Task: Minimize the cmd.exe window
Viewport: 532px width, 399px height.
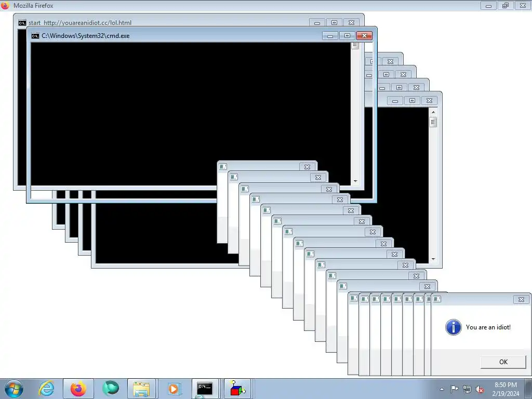Action: tap(330, 36)
